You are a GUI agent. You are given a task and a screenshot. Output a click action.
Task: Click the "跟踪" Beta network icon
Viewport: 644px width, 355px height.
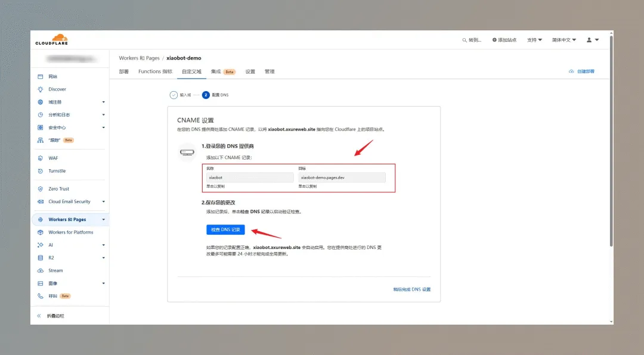point(41,141)
